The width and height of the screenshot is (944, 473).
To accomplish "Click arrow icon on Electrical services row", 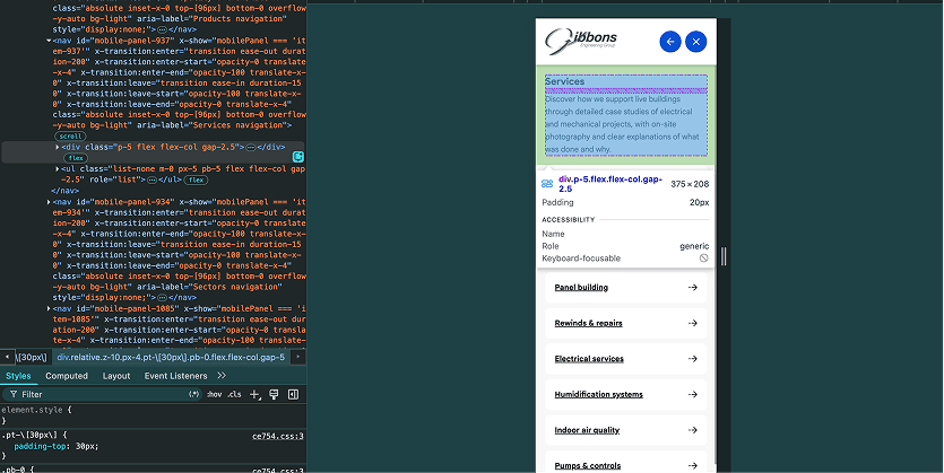I will click(692, 359).
